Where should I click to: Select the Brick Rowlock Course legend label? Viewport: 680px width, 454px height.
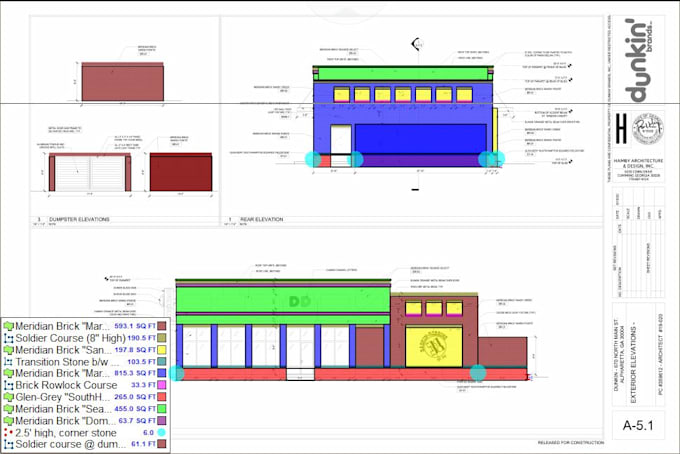pos(66,385)
